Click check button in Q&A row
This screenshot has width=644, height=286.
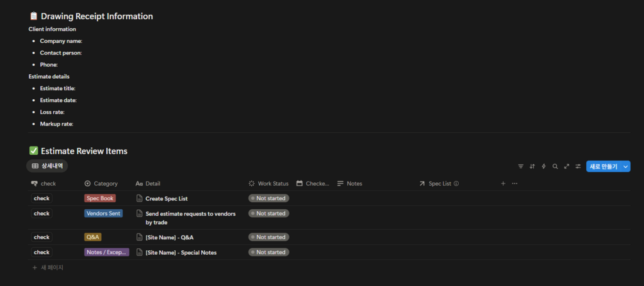[42, 237]
